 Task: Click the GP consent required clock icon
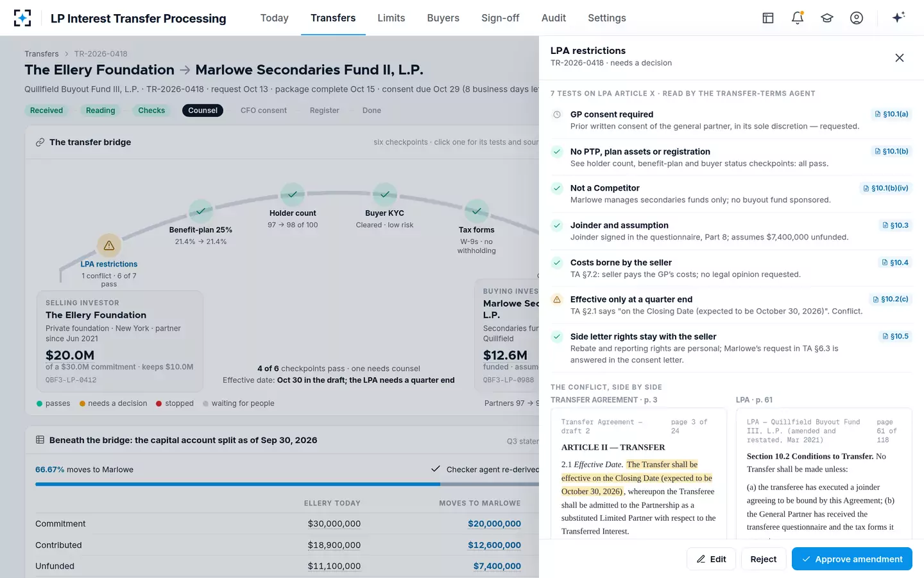(x=557, y=114)
